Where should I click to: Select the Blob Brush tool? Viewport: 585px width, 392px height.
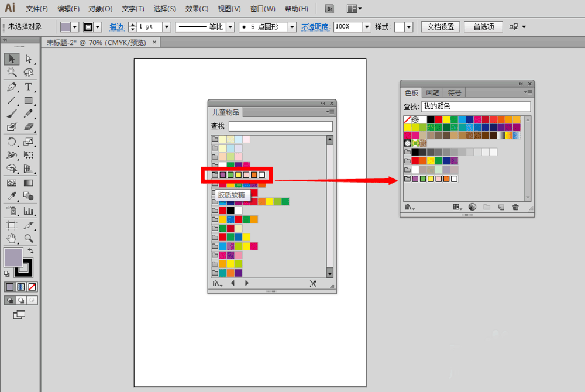point(12,127)
